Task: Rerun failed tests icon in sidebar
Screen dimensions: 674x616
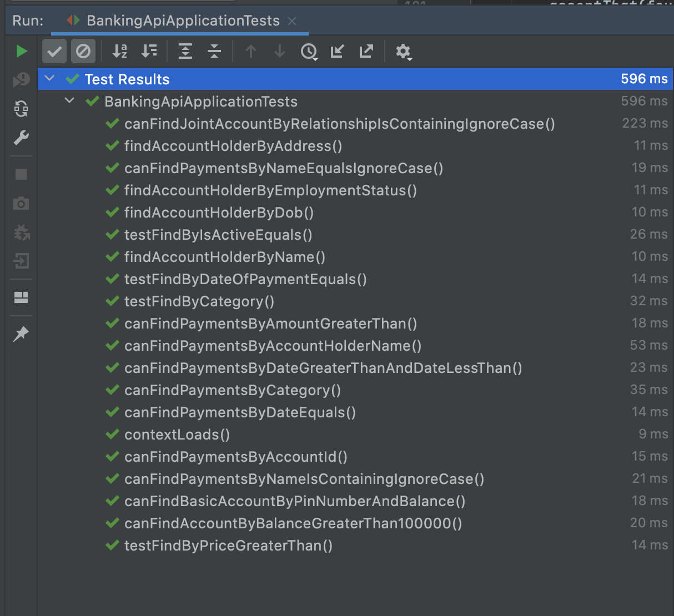Action: click(22, 80)
